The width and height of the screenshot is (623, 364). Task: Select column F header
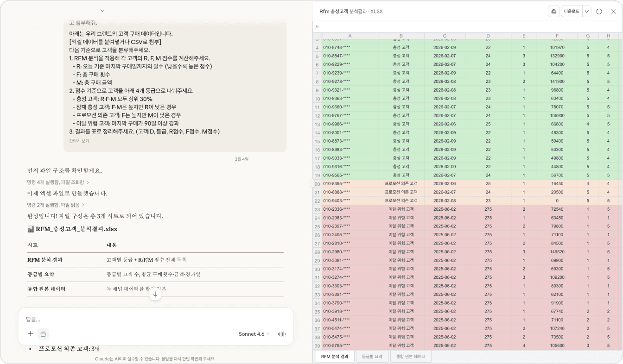(557, 36)
